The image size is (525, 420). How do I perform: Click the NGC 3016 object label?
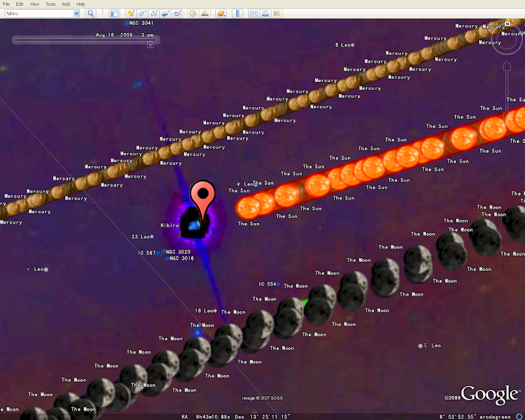point(182,258)
